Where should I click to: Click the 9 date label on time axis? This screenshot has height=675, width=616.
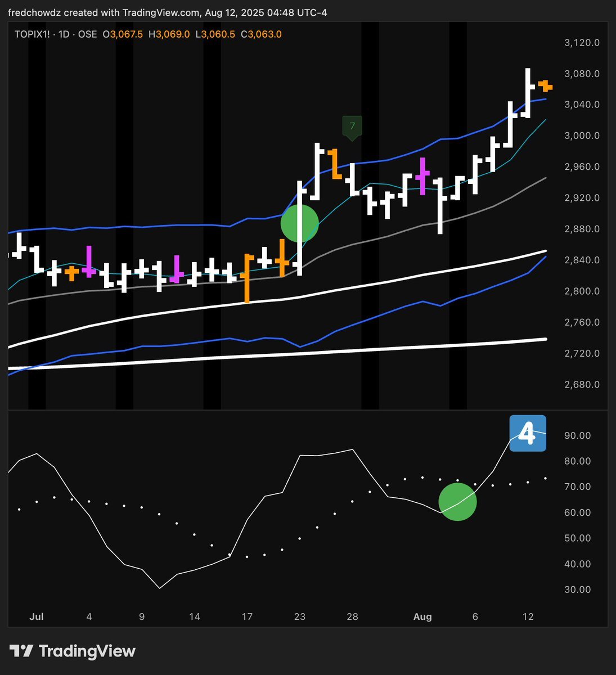142,616
